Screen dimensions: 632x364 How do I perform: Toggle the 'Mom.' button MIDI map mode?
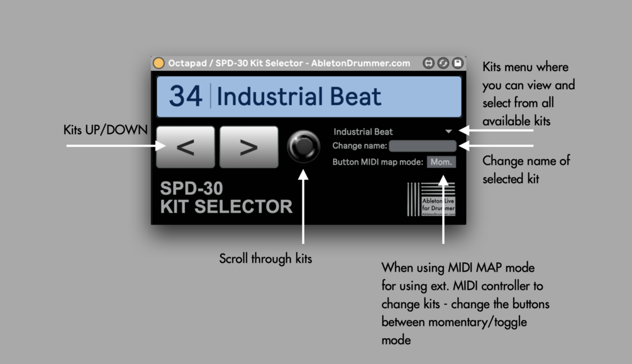[441, 162]
